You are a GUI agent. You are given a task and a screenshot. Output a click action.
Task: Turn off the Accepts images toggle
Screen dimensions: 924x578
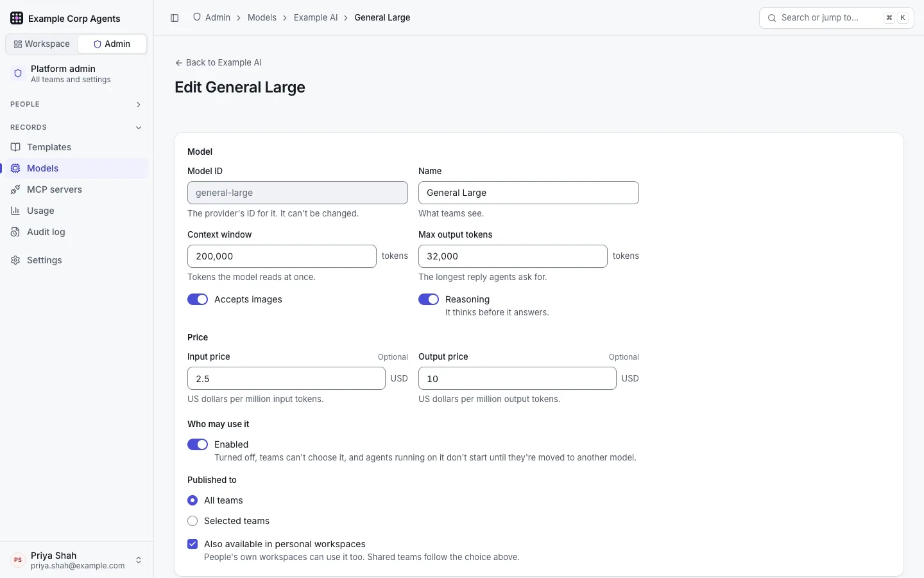[x=198, y=299]
